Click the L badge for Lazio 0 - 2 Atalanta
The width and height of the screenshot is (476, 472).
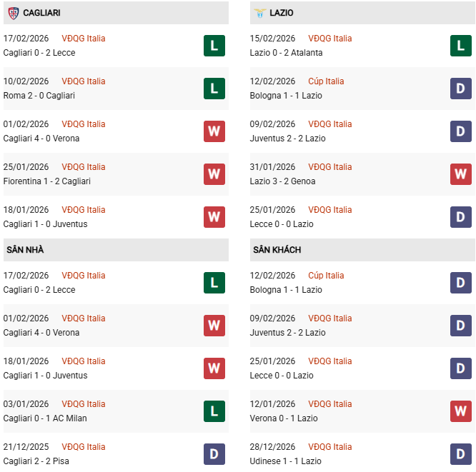[x=460, y=46]
